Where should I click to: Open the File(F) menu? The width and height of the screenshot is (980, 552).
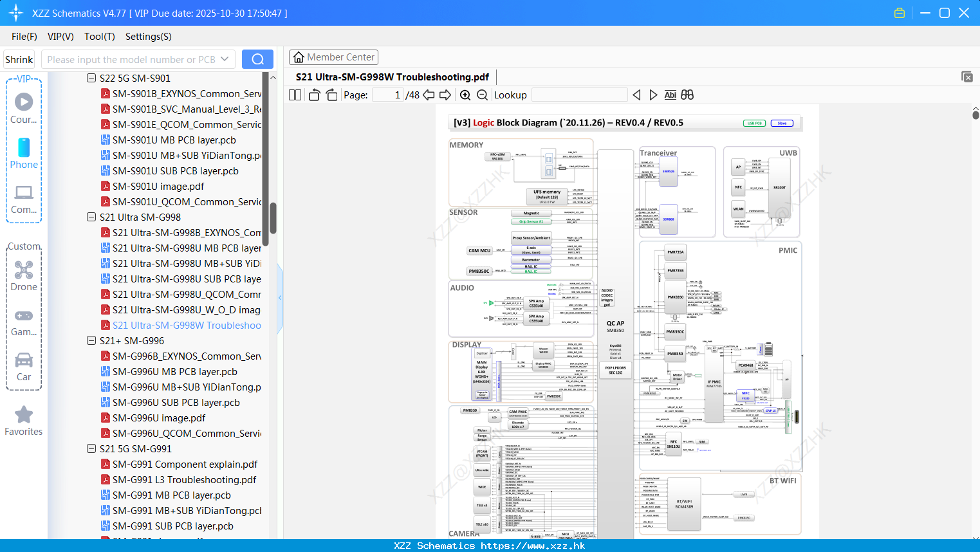[x=24, y=37]
